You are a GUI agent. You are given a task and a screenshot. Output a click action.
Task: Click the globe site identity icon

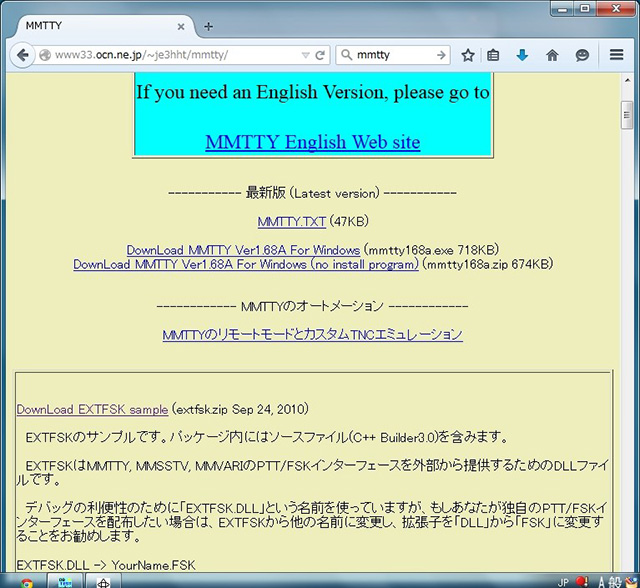click(45, 55)
